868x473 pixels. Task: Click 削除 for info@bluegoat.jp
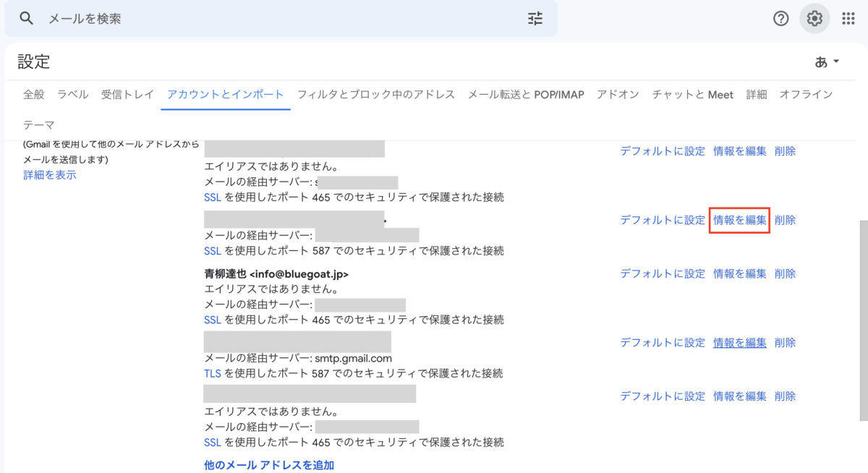(x=785, y=274)
